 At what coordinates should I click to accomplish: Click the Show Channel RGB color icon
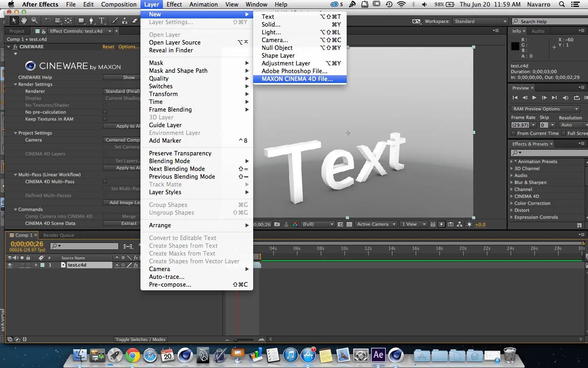pos(295,224)
